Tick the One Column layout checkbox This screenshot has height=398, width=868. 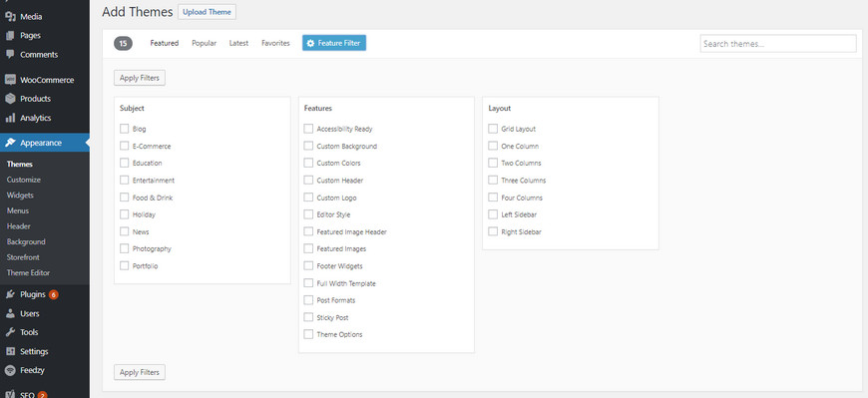[x=493, y=146]
